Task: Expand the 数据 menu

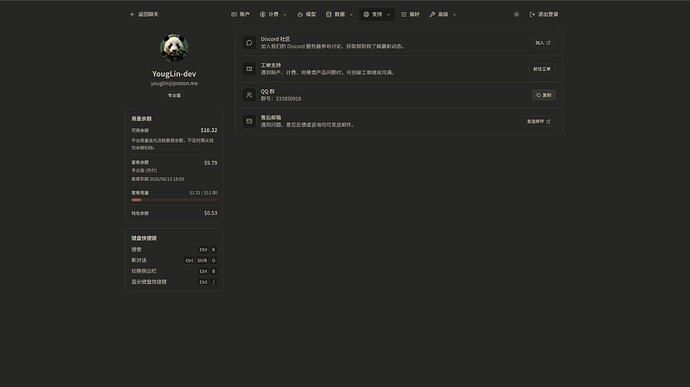Action: pyautogui.click(x=339, y=14)
